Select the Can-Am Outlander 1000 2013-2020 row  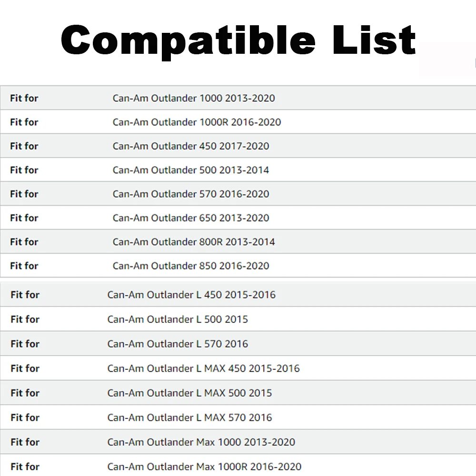click(194, 99)
